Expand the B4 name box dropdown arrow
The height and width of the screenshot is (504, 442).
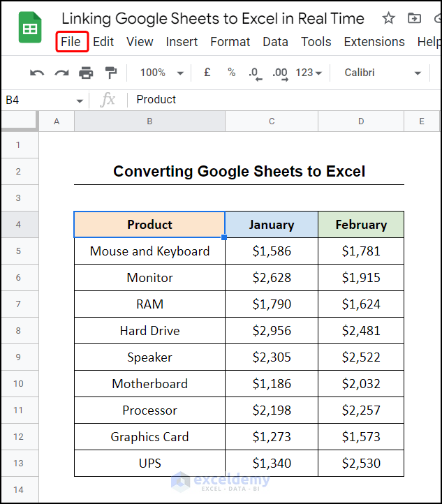pos(80,101)
